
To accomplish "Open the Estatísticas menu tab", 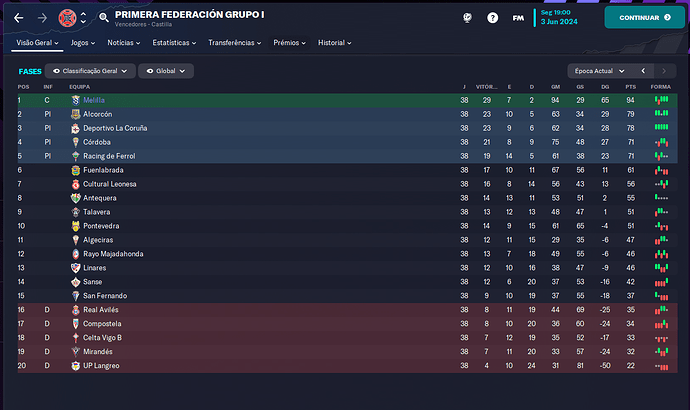I will [174, 43].
